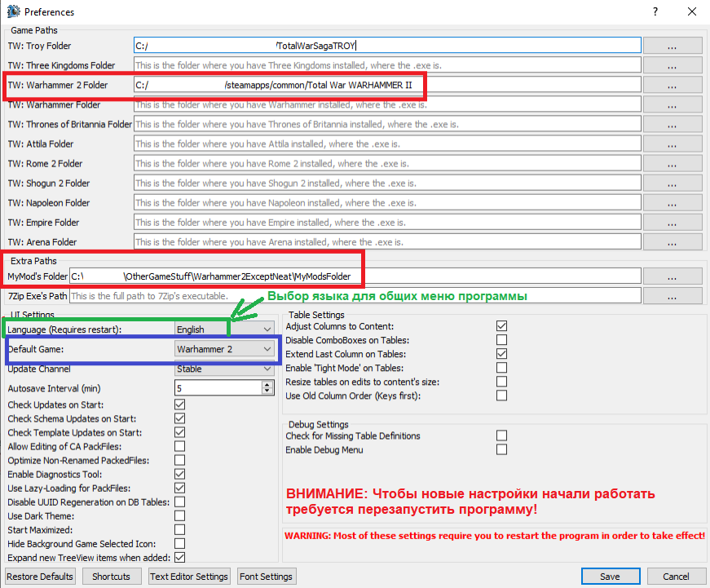
Task: Enable Resize tables on edits checkbox
Action: (501, 382)
